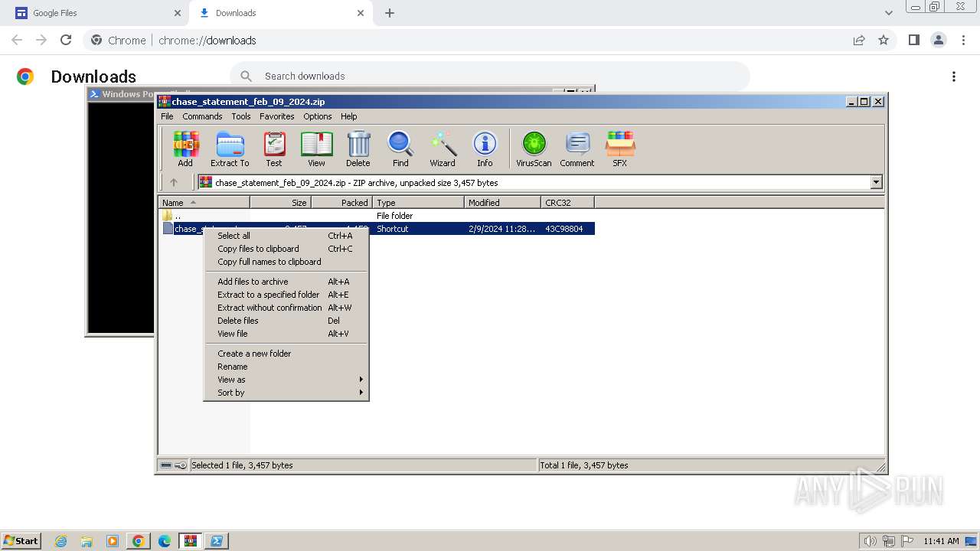Screen dimensions: 980x551
Task: Open the Options menu
Action: (x=318, y=116)
